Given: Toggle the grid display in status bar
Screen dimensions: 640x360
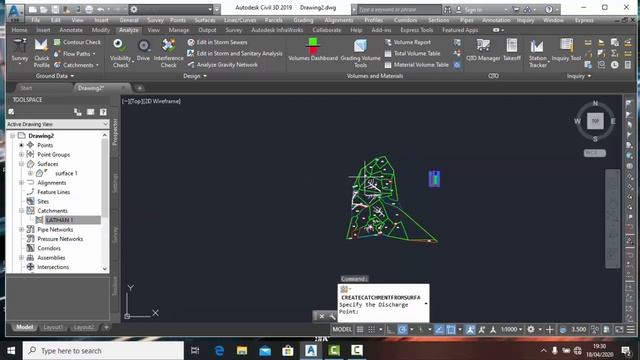Looking at the screenshot, I should tap(360, 329).
